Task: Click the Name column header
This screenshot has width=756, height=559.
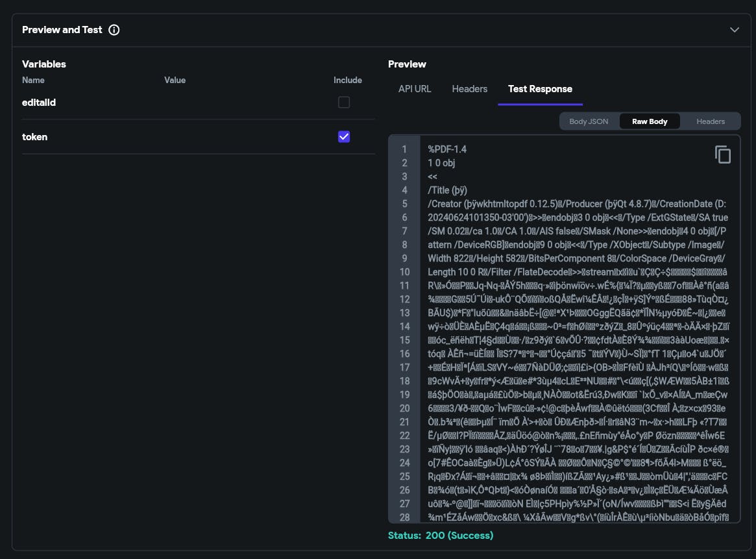Action: pos(33,81)
